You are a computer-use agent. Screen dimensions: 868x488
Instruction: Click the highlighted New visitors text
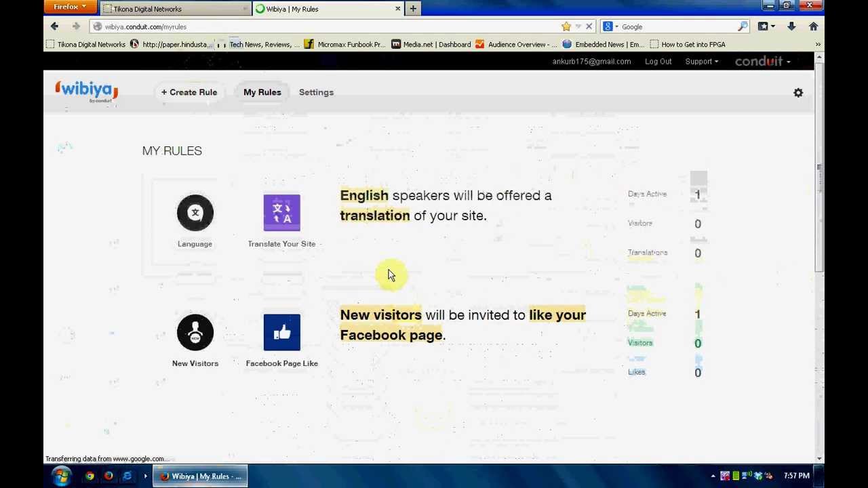pyautogui.click(x=380, y=314)
